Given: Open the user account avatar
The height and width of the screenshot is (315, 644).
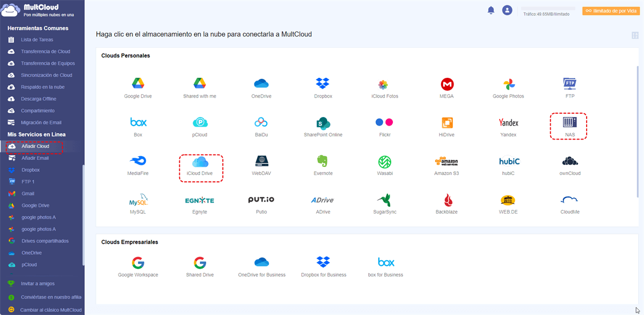Looking at the screenshot, I should click(x=507, y=10).
